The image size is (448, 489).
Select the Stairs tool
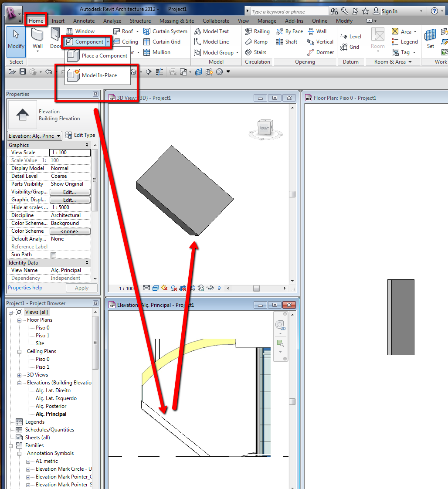[256, 52]
